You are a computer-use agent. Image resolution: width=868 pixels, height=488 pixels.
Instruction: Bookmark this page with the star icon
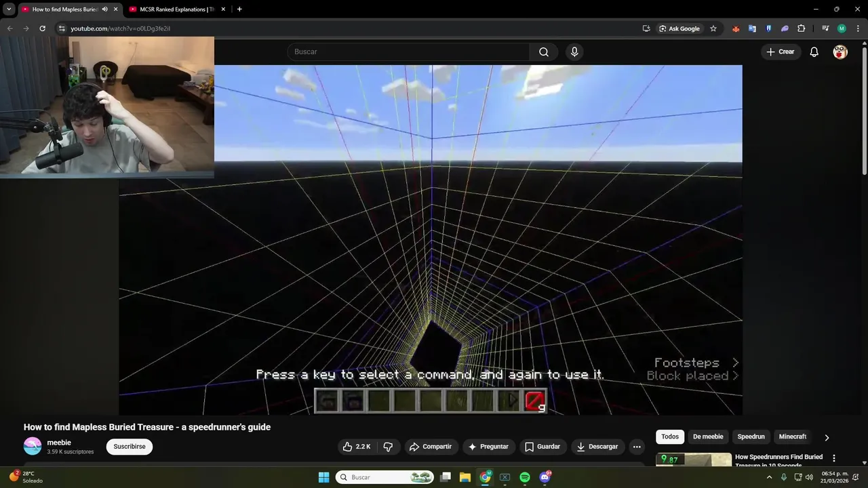click(x=713, y=28)
